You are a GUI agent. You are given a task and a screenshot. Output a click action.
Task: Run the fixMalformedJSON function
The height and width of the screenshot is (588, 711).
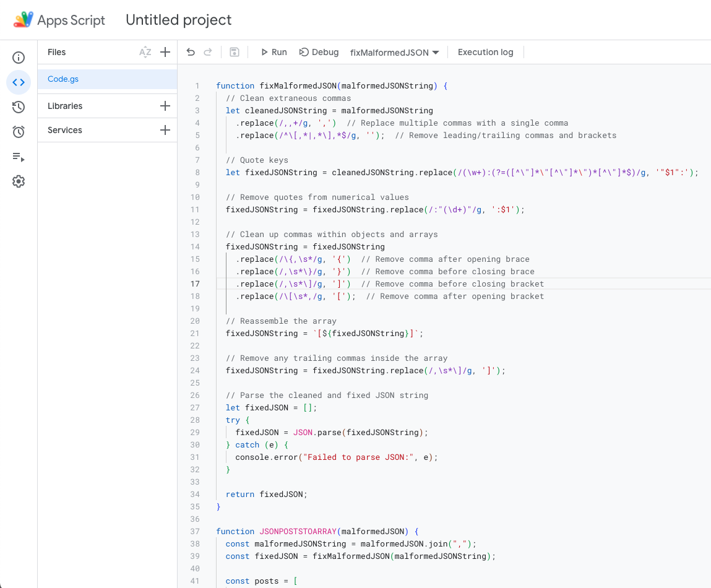tap(273, 52)
